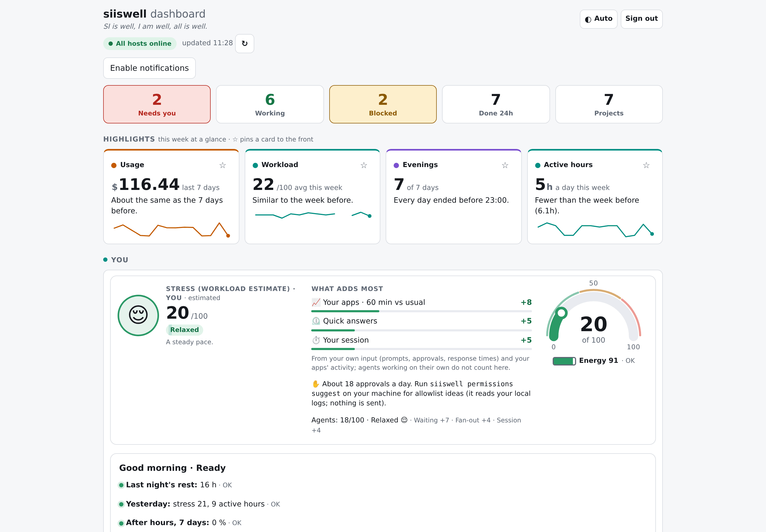Click the All hosts online status badge
Viewport: 766px width, 532px height.
pos(140,43)
